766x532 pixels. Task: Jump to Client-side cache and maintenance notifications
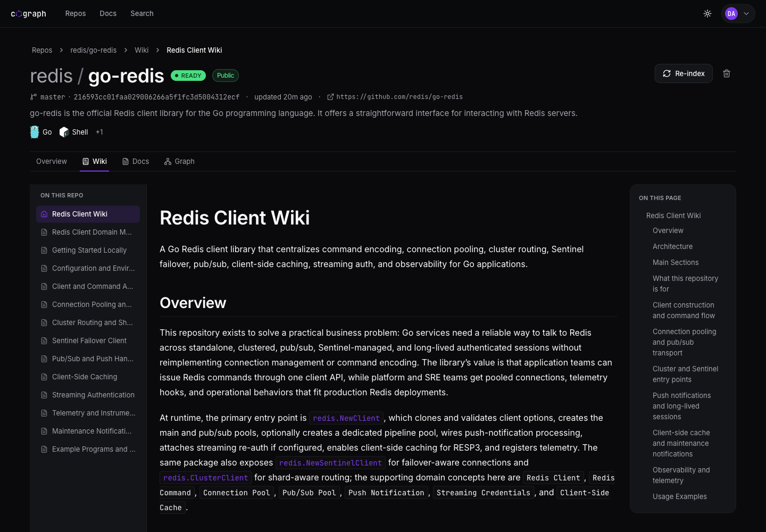[x=681, y=443]
